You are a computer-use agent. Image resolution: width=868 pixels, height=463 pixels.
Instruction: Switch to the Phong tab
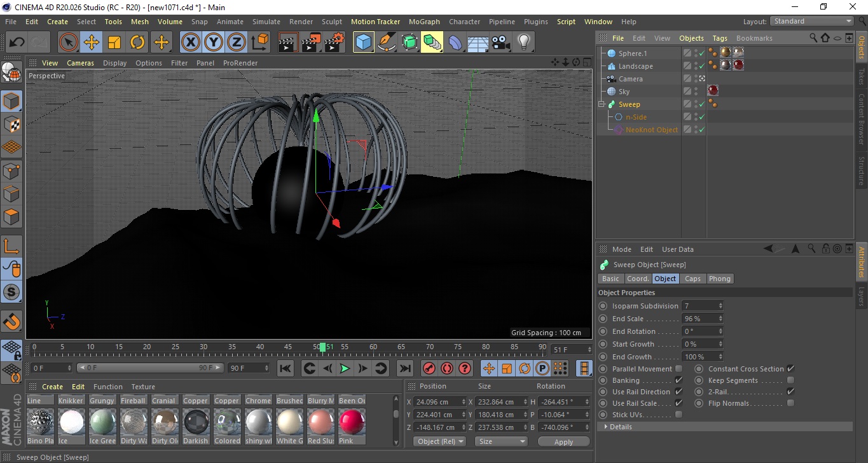tap(719, 279)
